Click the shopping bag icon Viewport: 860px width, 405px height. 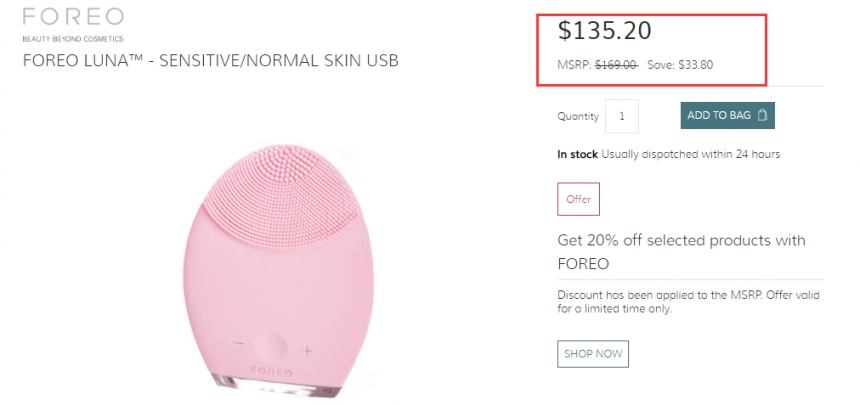[x=763, y=116]
